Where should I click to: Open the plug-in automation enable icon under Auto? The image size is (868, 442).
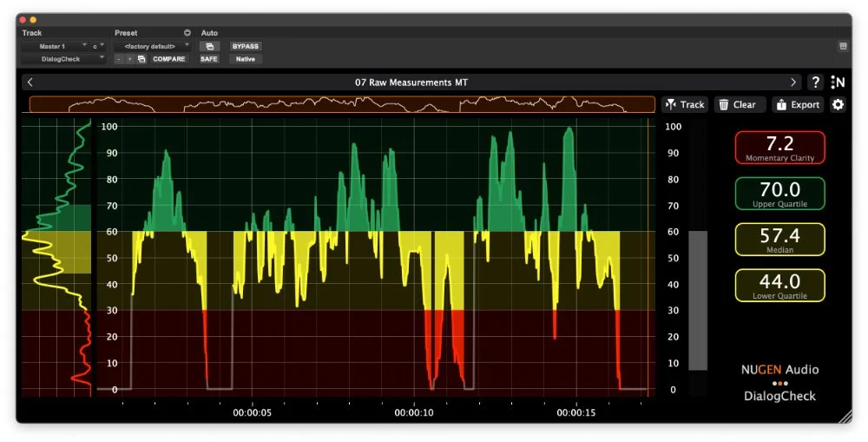point(209,47)
